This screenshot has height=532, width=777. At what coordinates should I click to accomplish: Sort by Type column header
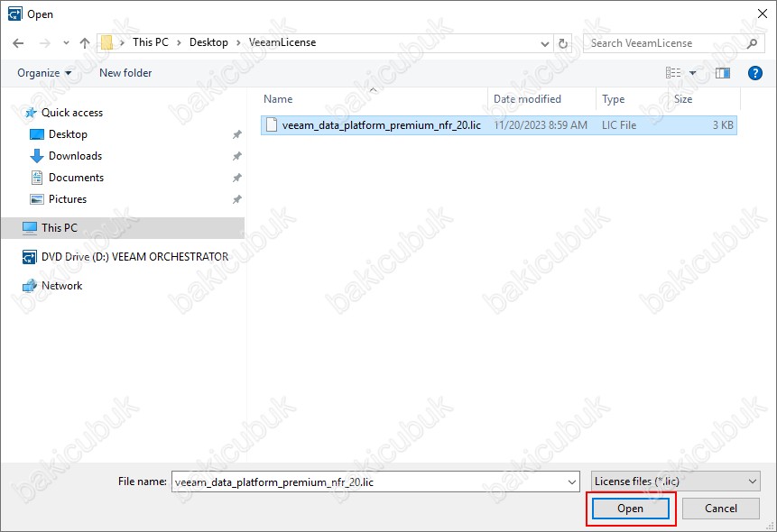[613, 99]
